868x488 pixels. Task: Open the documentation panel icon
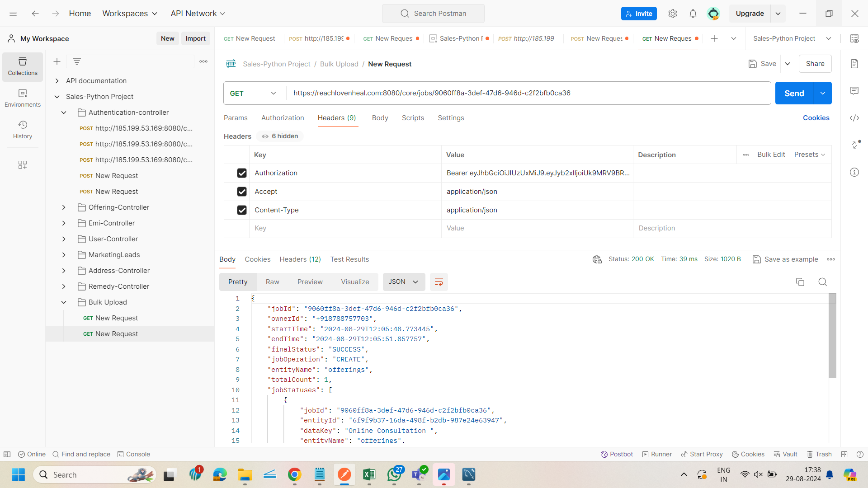point(854,64)
